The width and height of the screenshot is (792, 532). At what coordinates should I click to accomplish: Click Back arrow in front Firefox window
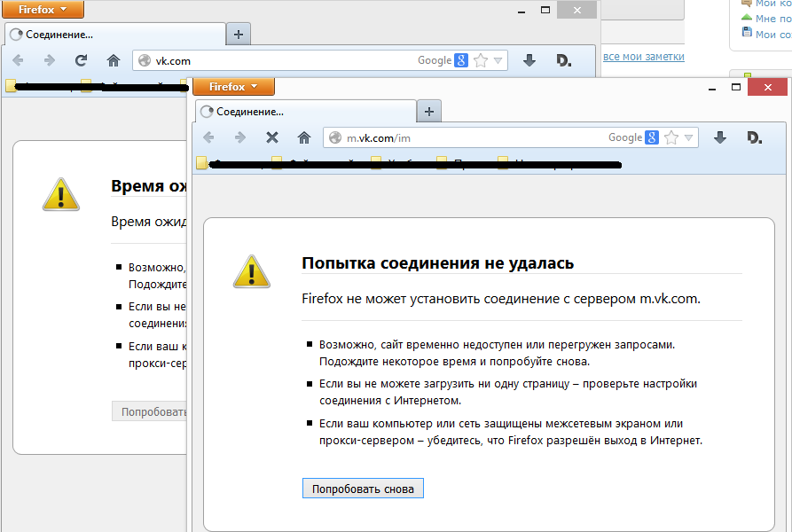[x=208, y=137]
